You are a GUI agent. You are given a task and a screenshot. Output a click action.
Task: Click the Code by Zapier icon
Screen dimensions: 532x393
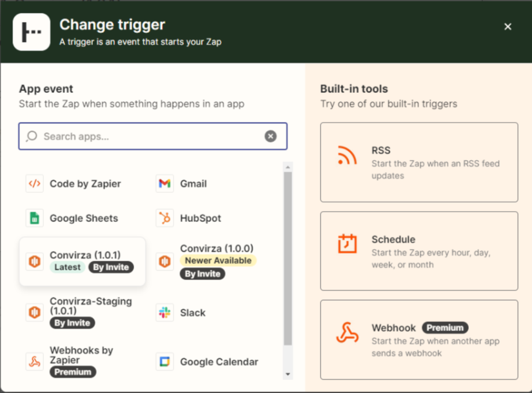[35, 184]
